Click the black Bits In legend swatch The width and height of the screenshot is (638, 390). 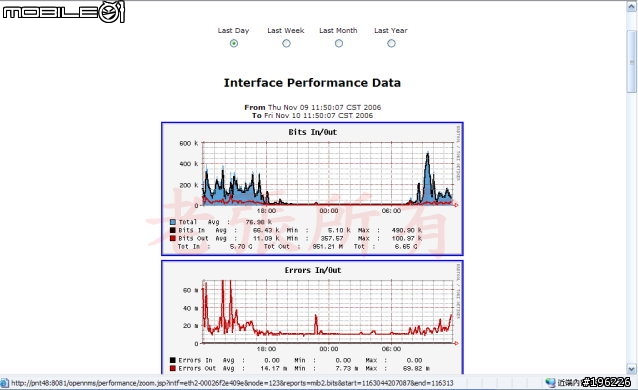[x=173, y=230]
